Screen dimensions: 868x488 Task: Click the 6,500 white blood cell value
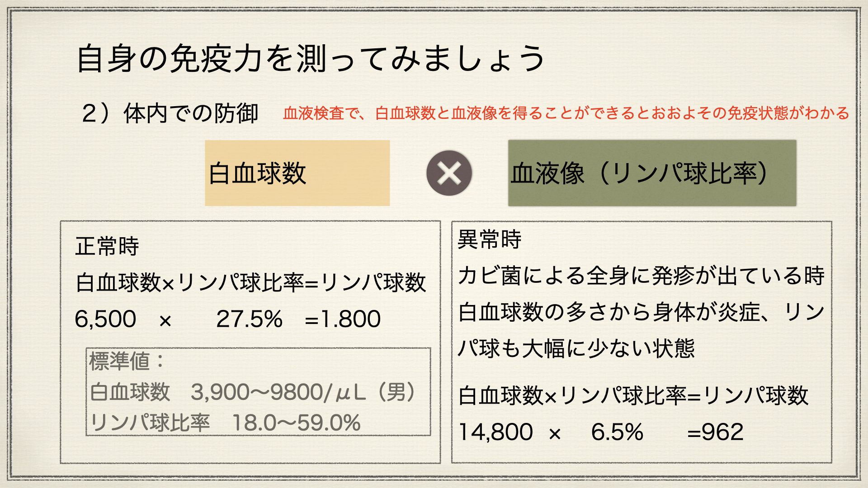(x=105, y=319)
